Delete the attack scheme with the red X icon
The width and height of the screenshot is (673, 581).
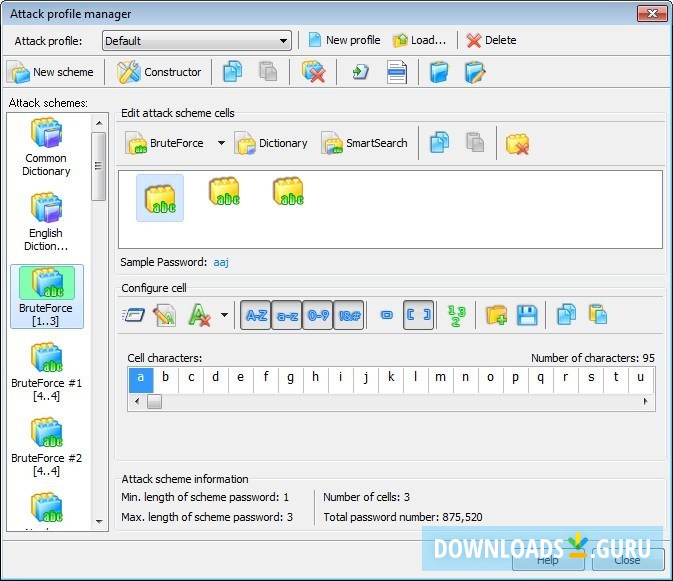pyautogui.click(x=313, y=72)
